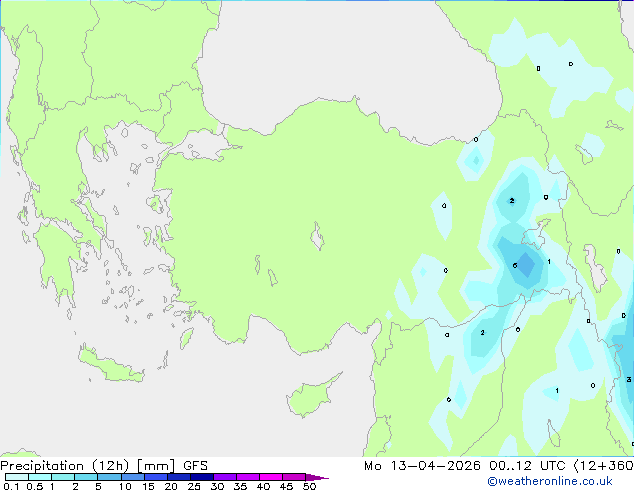Click the legend swatch between 30 and 35

click(x=225, y=477)
